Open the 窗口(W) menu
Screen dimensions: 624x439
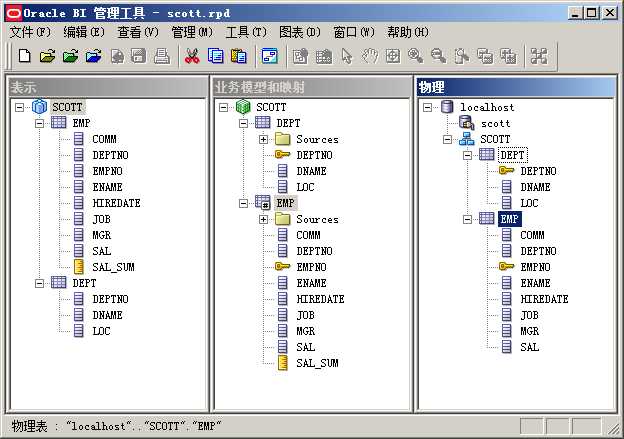(354, 32)
